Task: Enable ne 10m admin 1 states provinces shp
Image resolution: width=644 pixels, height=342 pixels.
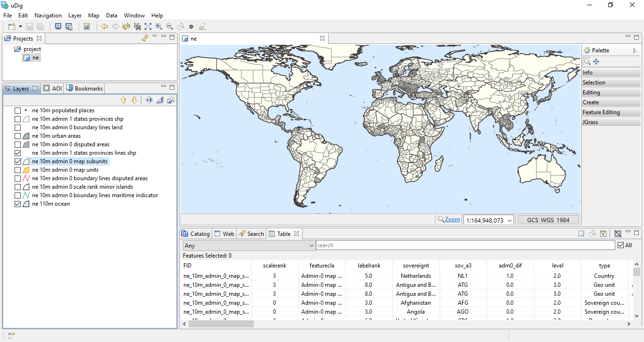Action: (18, 119)
